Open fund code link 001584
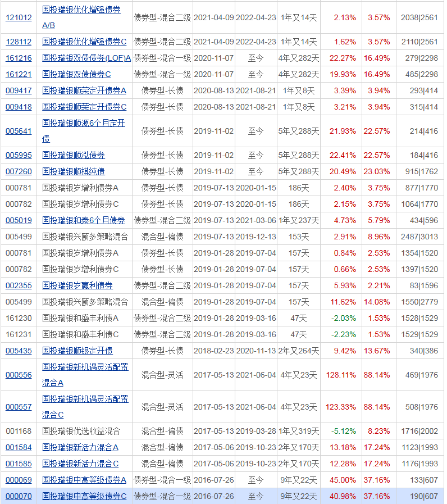The height and width of the screenshot is (504, 447). (19, 448)
